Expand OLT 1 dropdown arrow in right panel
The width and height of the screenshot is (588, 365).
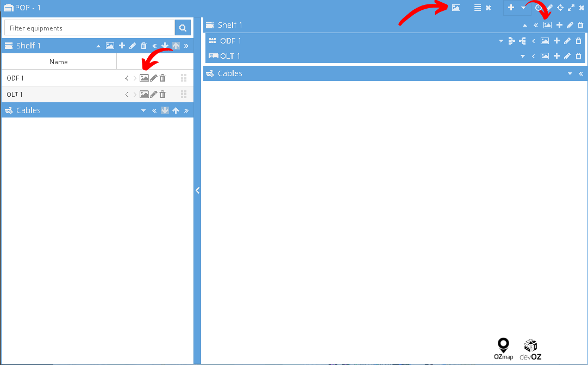click(x=523, y=57)
